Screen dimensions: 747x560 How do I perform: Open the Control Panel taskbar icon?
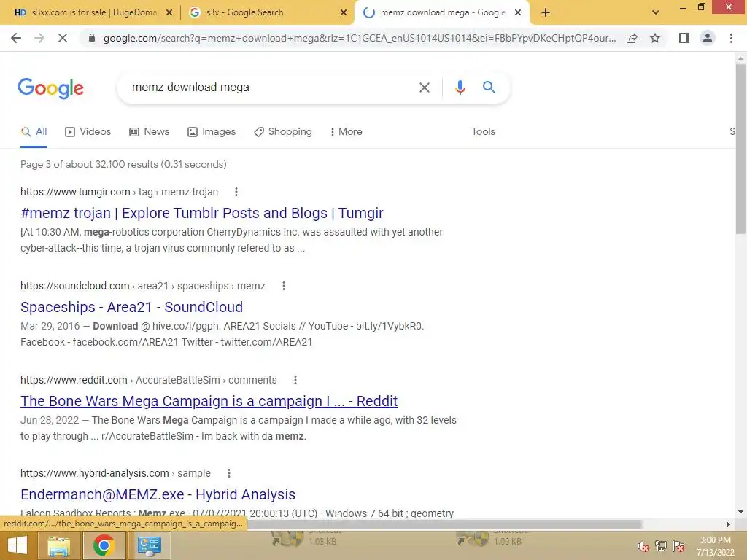tap(149, 545)
